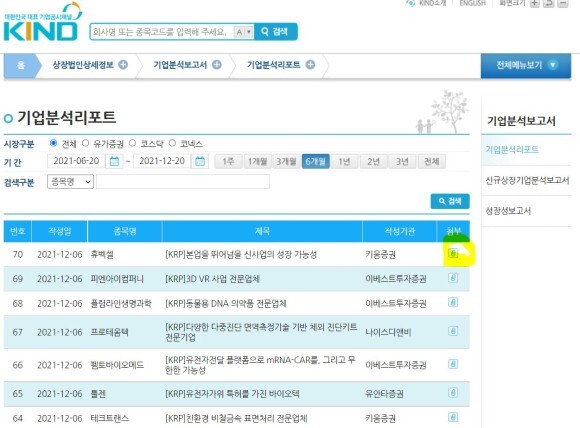The image size is (580, 428).
Task: Open report titled 유전자가위 특허를 가진 바이오텍
Action: [x=232, y=394]
